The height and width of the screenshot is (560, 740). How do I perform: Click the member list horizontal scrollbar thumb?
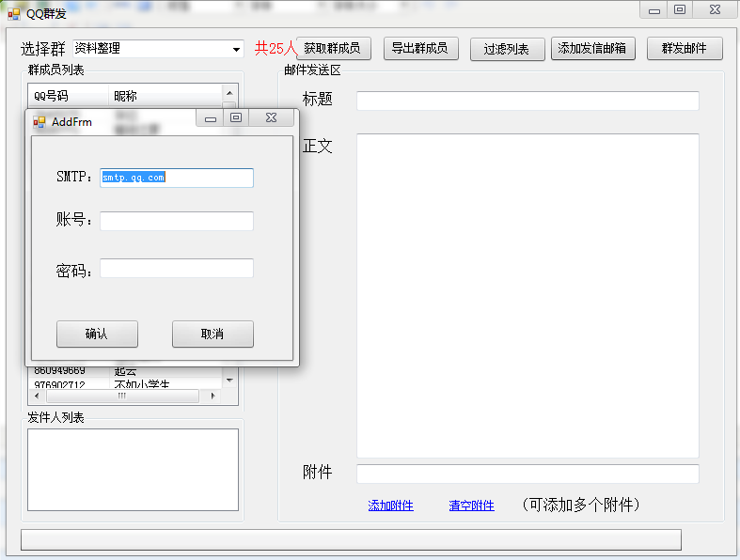(122, 396)
